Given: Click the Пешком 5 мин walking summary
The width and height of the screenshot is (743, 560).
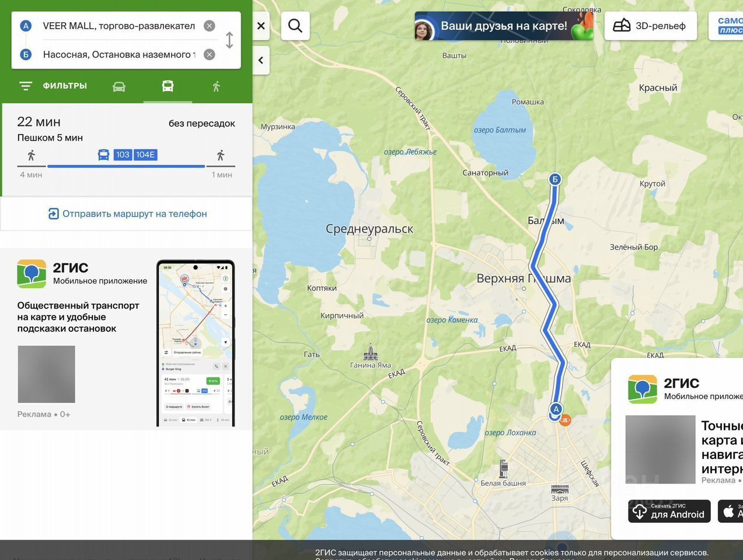Looking at the screenshot, I should tap(50, 138).
